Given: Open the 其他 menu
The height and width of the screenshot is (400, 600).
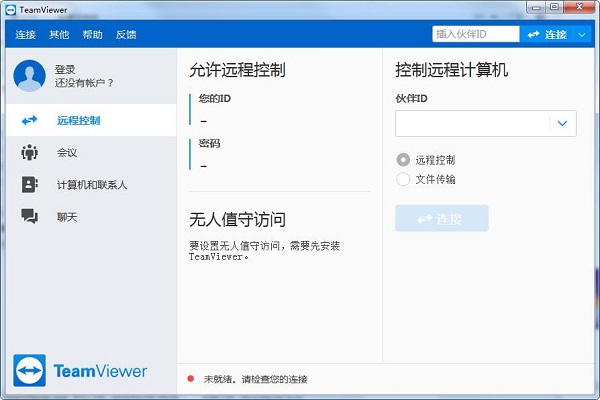Looking at the screenshot, I should point(59,34).
